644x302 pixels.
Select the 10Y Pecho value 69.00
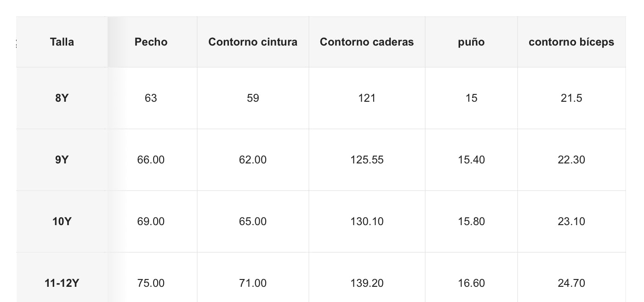[x=151, y=221]
